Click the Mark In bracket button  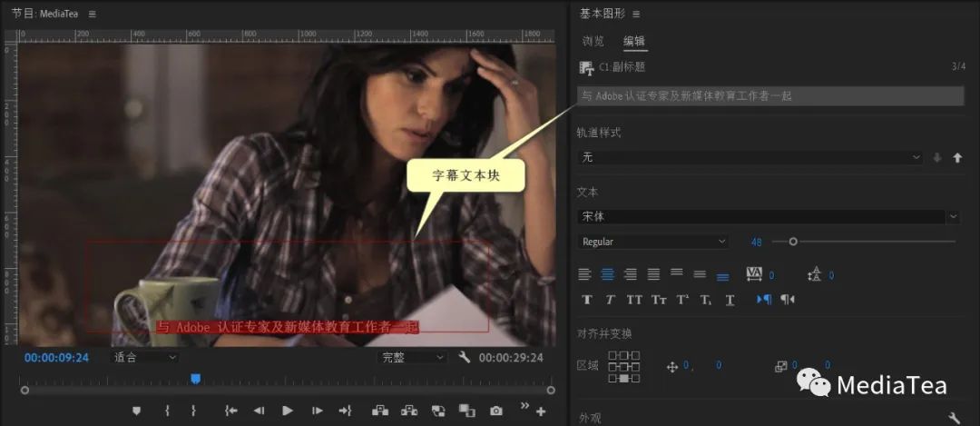coord(167,411)
